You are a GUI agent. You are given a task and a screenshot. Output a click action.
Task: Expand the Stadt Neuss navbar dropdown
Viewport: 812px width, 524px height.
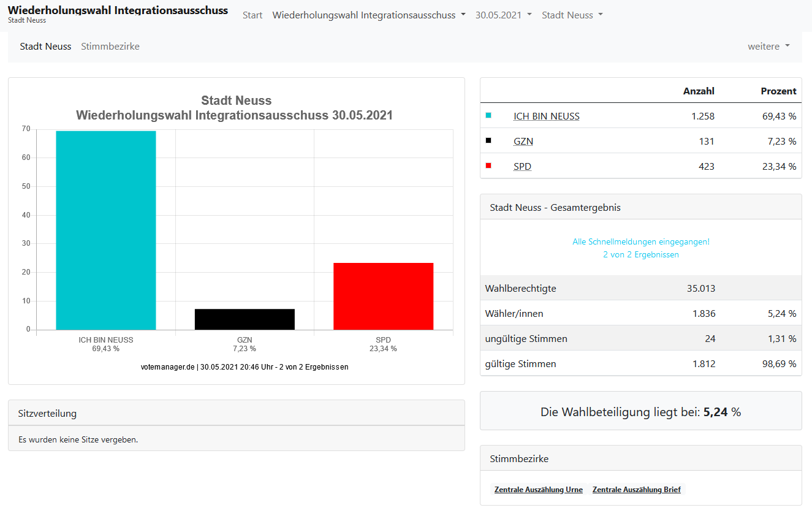click(572, 15)
